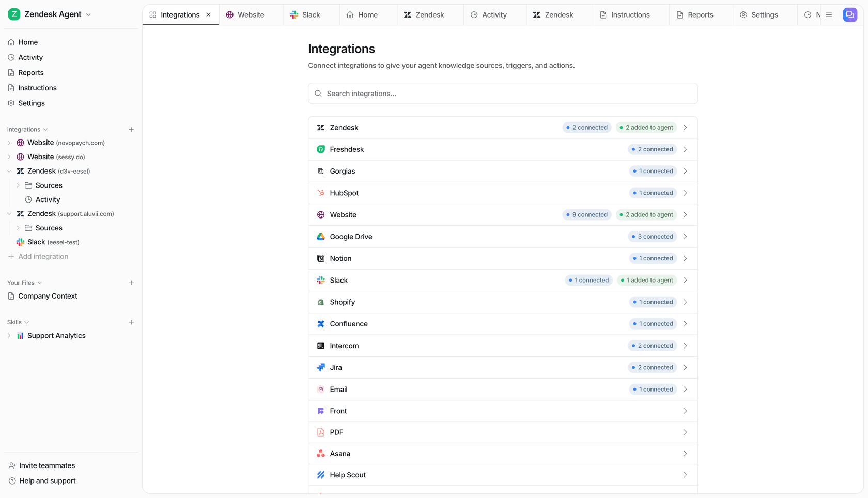Open Activity in the sidebar

30,57
